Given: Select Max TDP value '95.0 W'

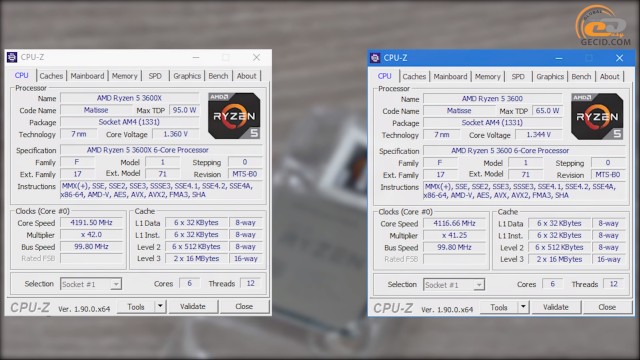Looking at the screenshot, I should click(184, 110).
